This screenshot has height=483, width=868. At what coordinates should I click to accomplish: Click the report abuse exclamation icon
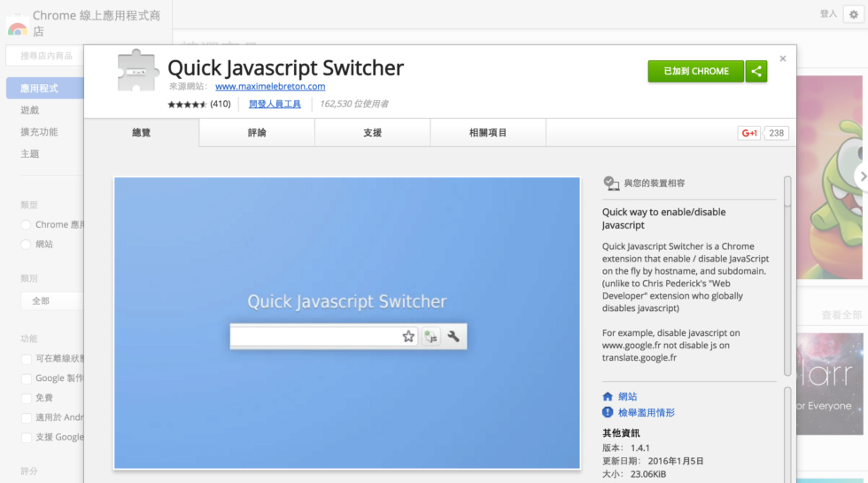pyautogui.click(x=608, y=413)
